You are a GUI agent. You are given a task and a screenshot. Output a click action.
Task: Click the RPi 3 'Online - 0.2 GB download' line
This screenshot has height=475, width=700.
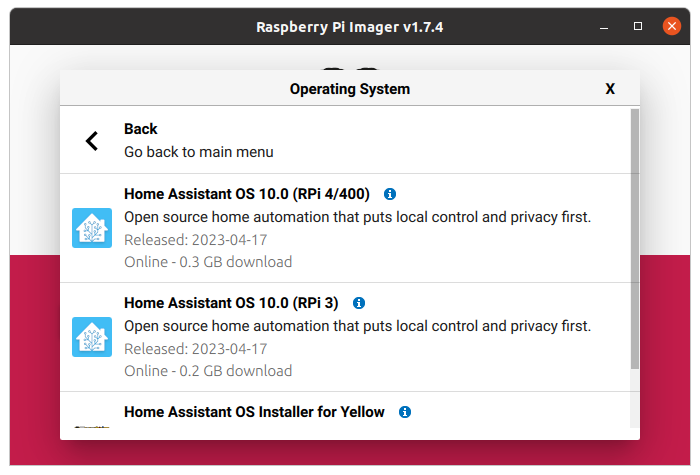click(208, 371)
